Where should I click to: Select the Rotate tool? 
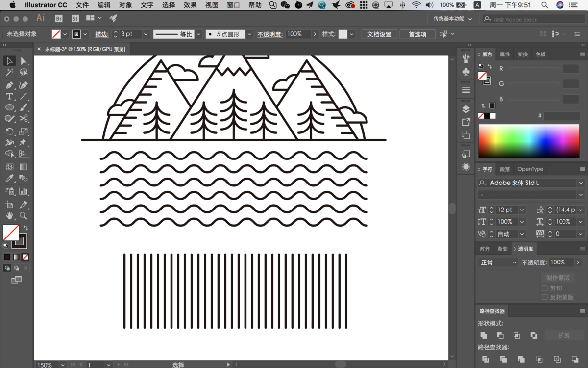click(9, 131)
